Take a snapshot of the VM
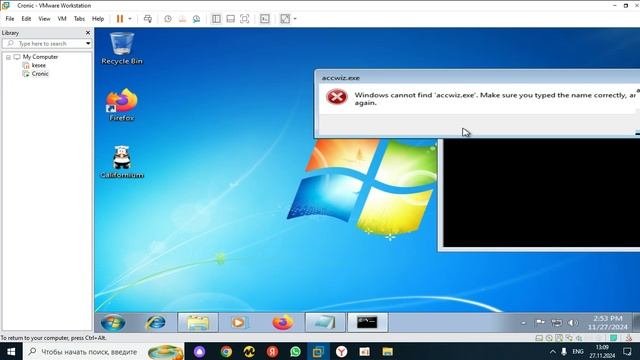Image resolution: width=640 pixels, height=360 pixels. coord(168,19)
